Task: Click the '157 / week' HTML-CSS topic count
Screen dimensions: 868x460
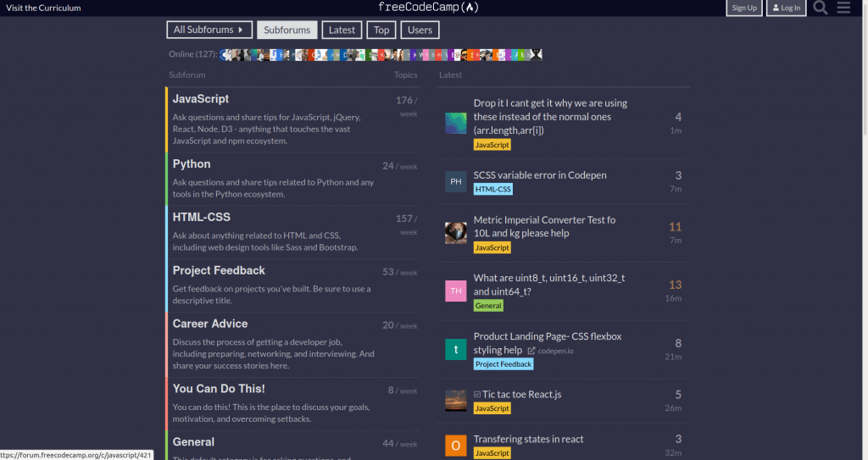Action: coord(407,225)
